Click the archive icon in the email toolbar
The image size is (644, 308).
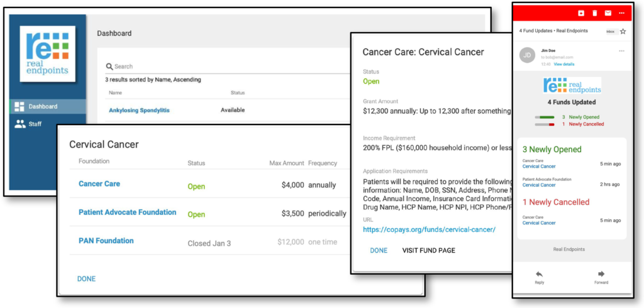click(580, 13)
